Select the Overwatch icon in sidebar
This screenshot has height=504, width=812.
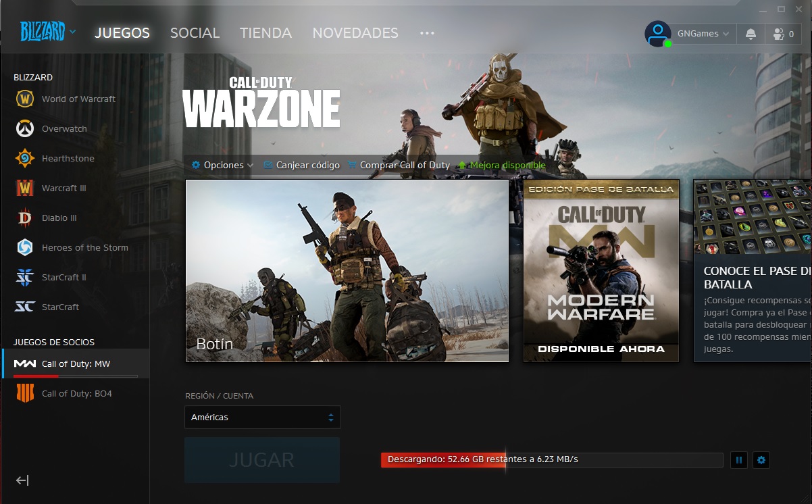coord(24,128)
